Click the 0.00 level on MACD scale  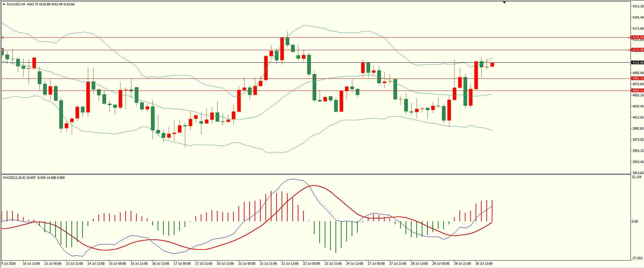[x=635, y=222]
